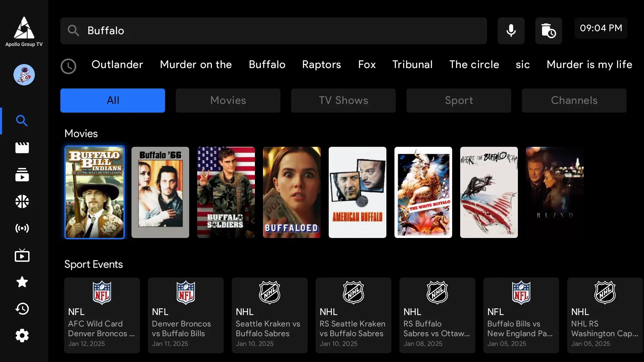The image size is (644, 362).
Task: Switch to the TV Shows filter tab
Action: tap(343, 101)
